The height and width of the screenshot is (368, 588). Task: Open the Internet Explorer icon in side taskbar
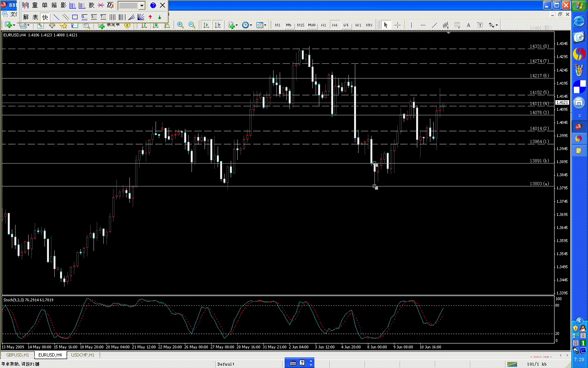pyautogui.click(x=579, y=21)
